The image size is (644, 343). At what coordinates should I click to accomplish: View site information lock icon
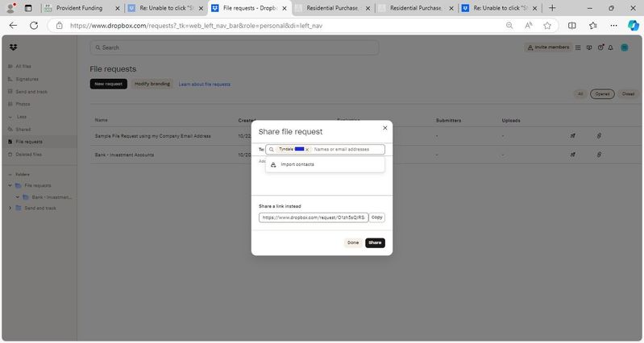59,26
